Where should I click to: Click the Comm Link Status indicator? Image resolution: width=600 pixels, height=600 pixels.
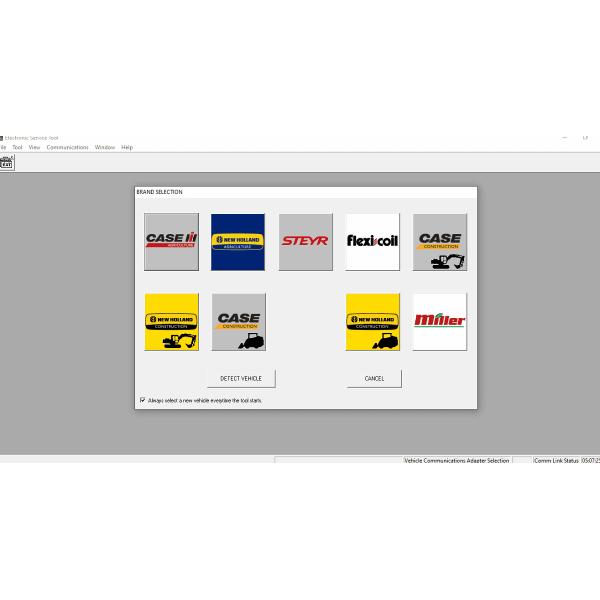coord(556,461)
